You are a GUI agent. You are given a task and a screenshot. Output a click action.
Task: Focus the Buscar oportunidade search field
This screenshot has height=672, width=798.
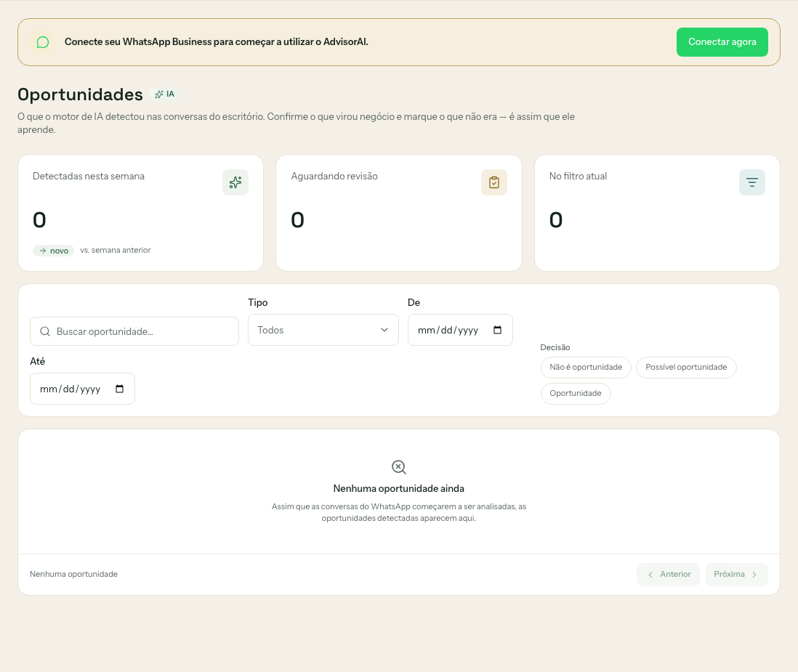pyautogui.click(x=134, y=332)
